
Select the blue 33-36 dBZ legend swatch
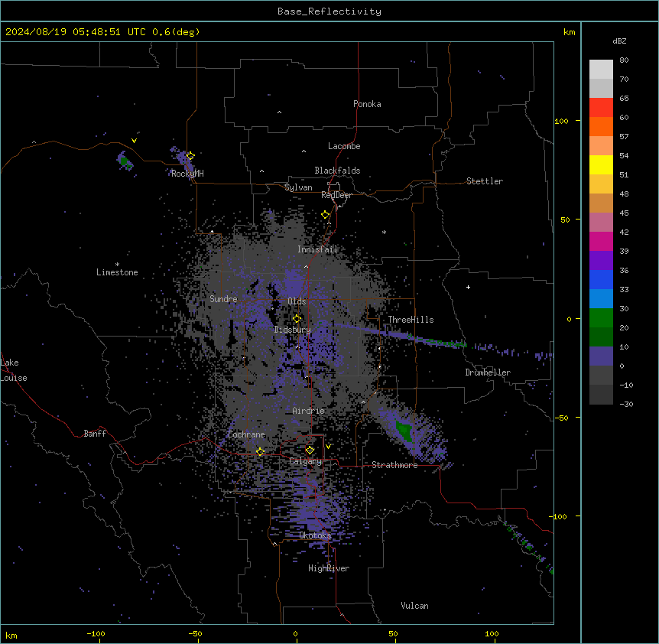[x=601, y=279]
